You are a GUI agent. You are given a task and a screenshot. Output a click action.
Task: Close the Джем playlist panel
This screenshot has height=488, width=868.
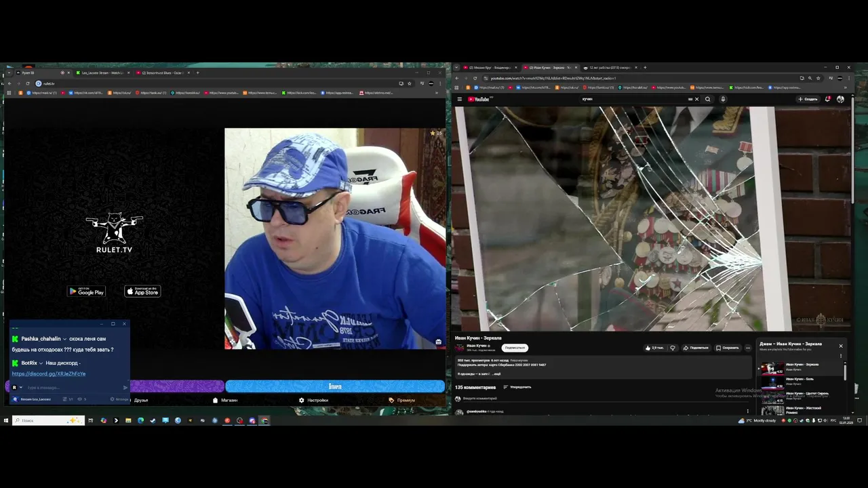[841, 346]
